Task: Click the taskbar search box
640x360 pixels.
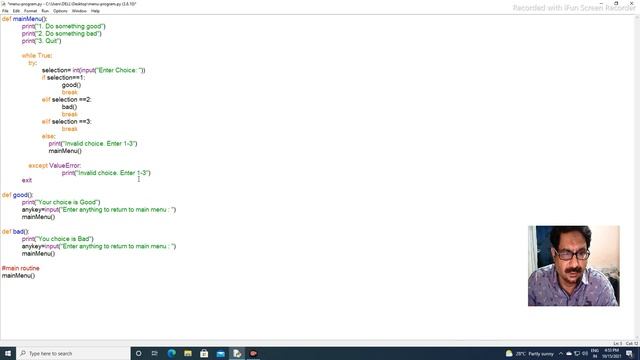Action: click(73, 353)
